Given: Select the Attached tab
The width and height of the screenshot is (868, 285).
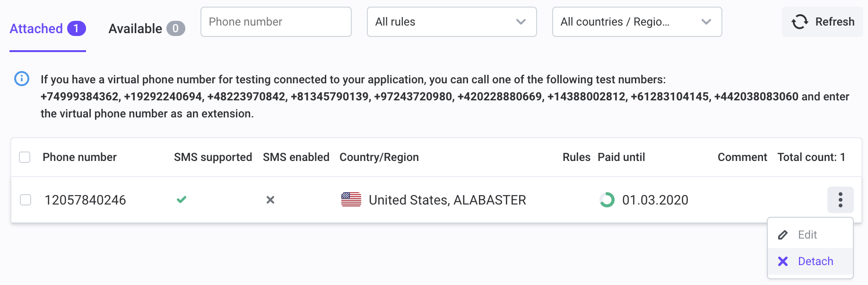Looking at the screenshot, I should click(48, 29).
